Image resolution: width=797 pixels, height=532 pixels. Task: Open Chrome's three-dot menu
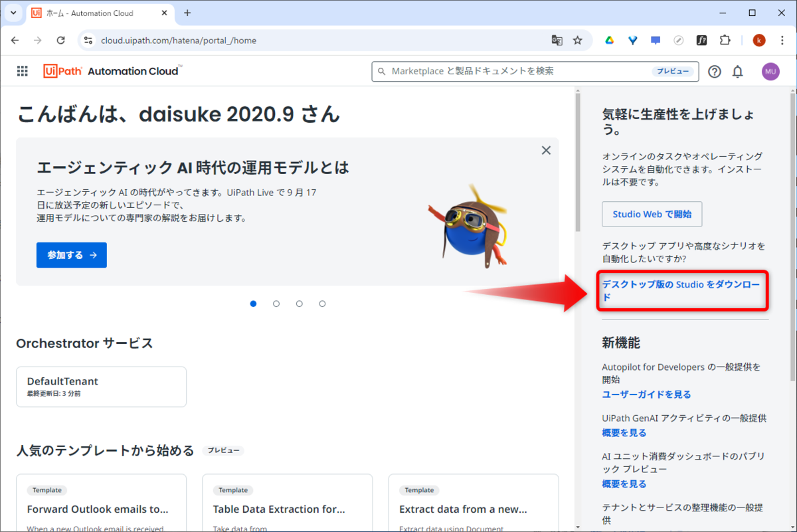(x=782, y=41)
